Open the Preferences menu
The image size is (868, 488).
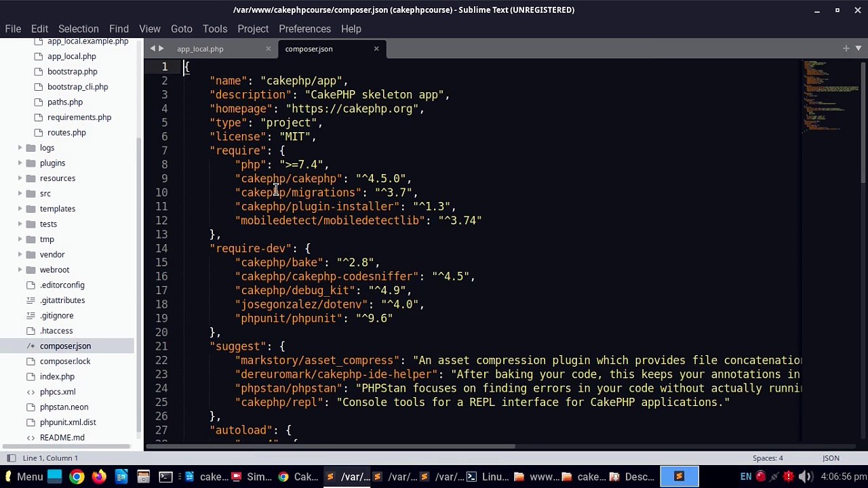click(304, 28)
